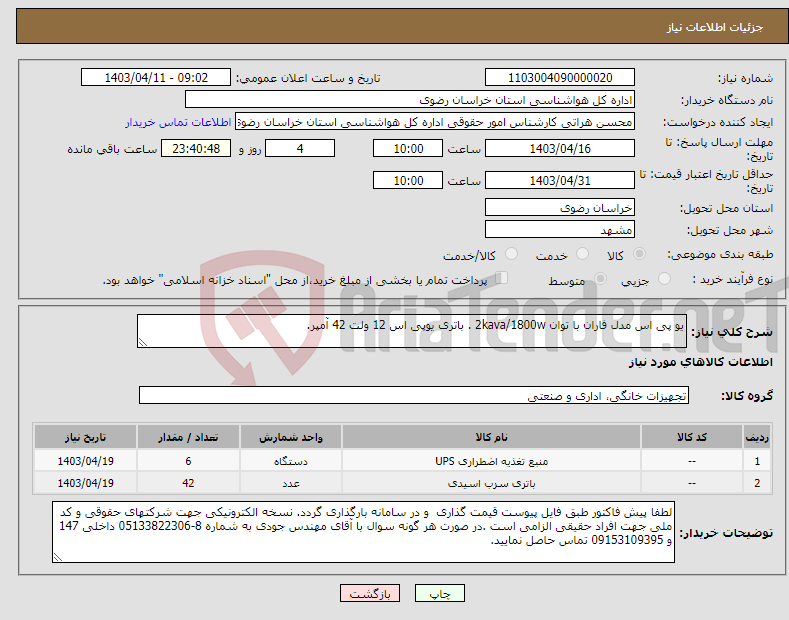Select the کالا/خدمت radio button
789x620 pixels.
click(511, 254)
